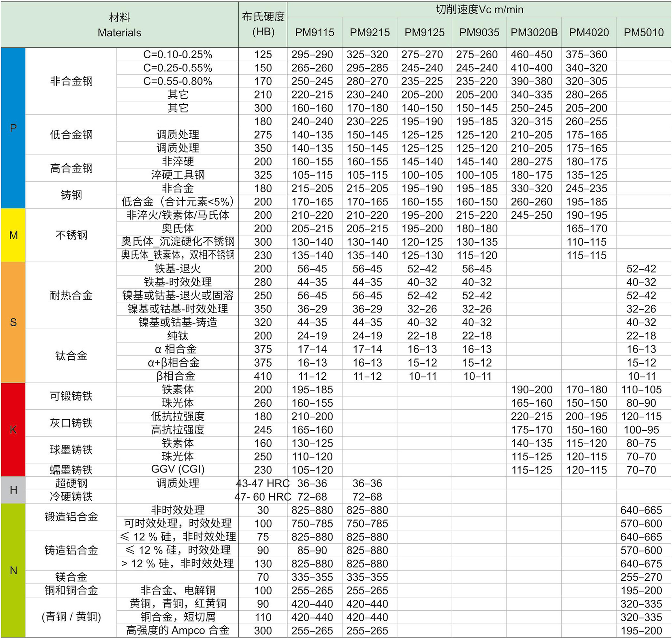Click the C=0.10-0.25% row label
672x638 pixels.
click(178, 54)
